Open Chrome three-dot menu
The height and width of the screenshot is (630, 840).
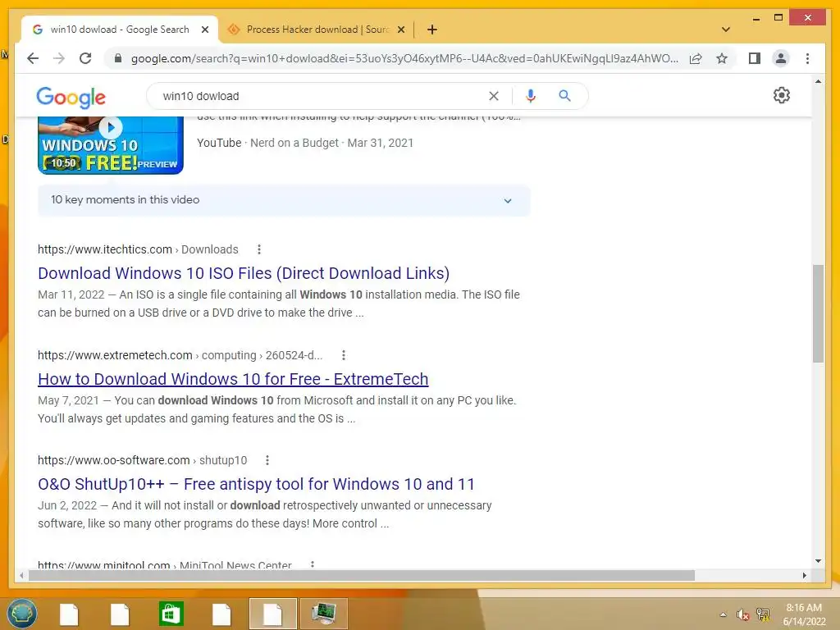pyautogui.click(x=807, y=58)
